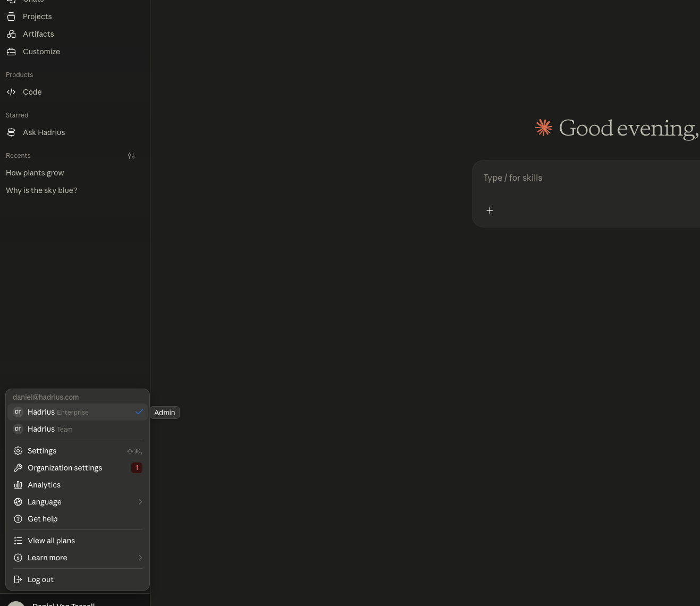Open Recents filter sliders icon

tap(131, 156)
